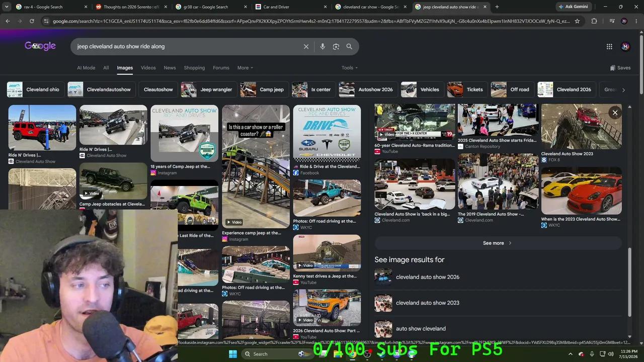Clear the search box with the X icon
The width and height of the screenshot is (644, 362).
(306, 46)
